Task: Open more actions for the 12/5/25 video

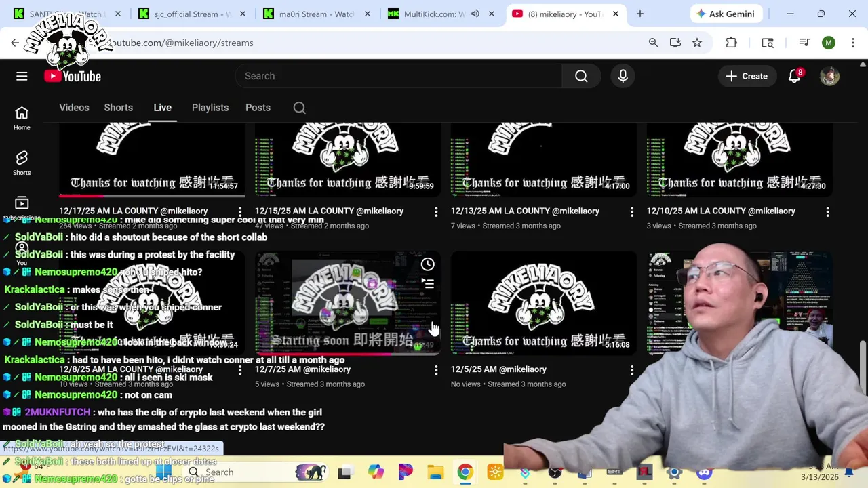Action: (632, 370)
